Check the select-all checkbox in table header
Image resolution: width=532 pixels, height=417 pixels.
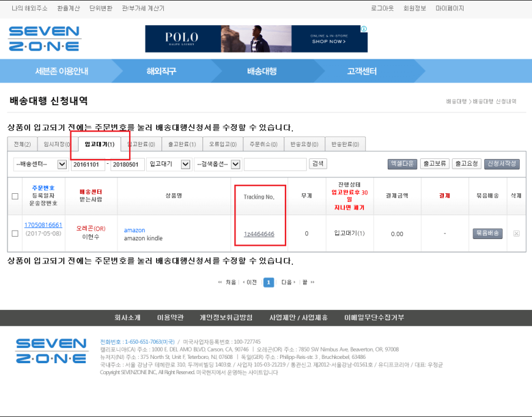click(15, 196)
